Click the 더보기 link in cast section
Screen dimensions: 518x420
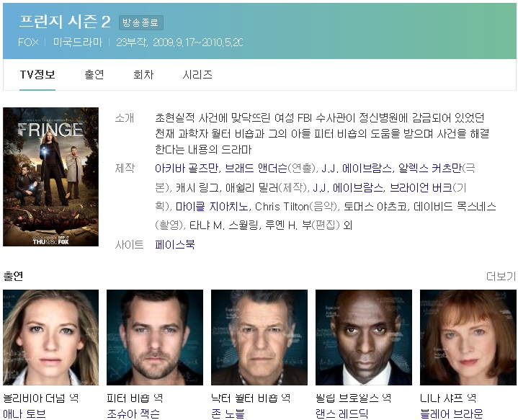(501, 276)
